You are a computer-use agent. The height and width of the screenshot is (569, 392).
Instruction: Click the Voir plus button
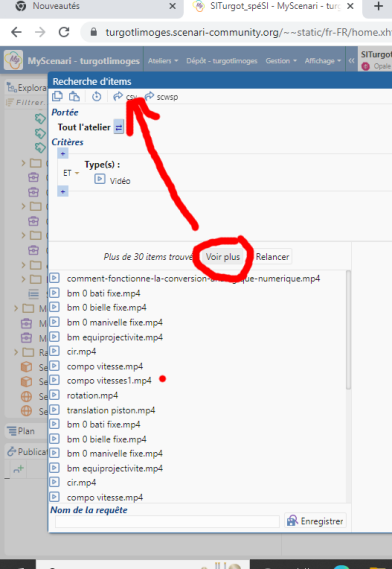[x=223, y=257]
